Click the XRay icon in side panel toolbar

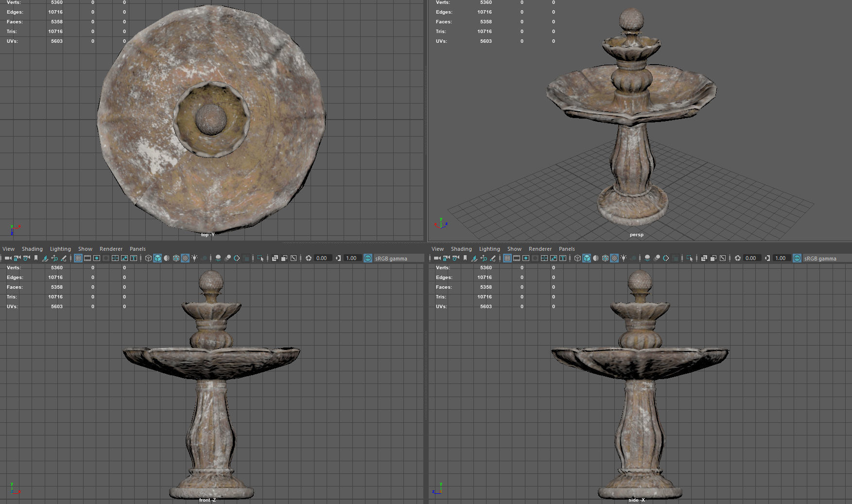(x=704, y=258)
